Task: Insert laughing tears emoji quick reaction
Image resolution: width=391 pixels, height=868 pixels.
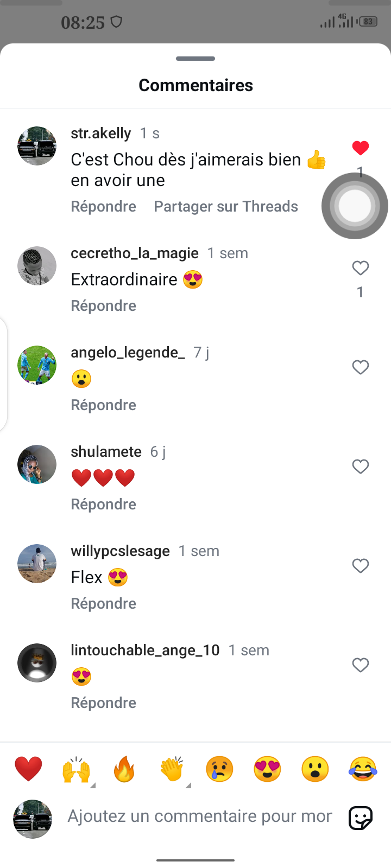Action: (363, 769)
